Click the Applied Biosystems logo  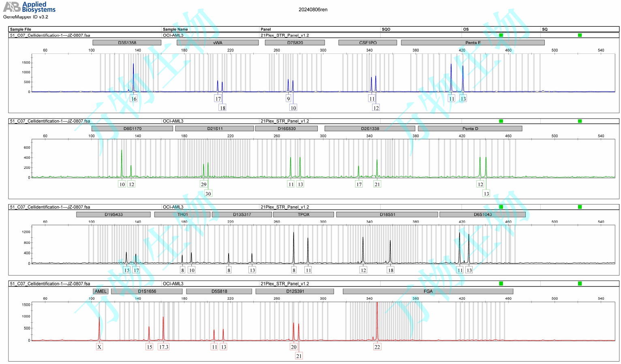click(29, 7)
